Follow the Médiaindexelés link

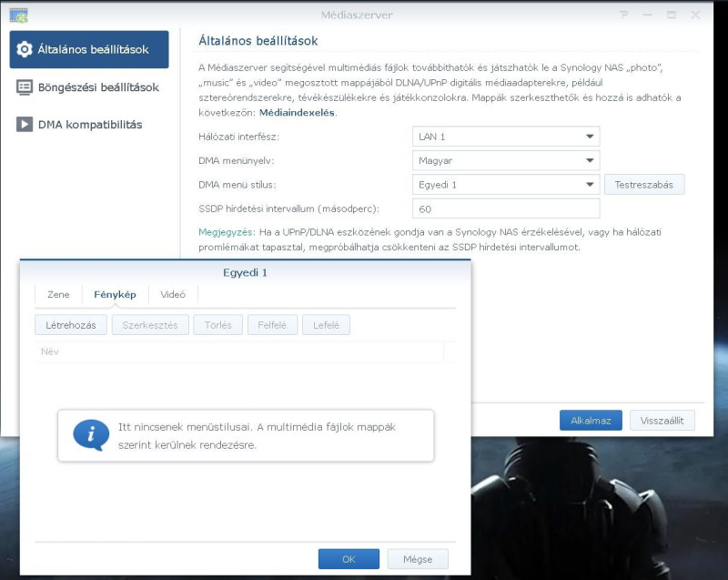click(297, 112)
